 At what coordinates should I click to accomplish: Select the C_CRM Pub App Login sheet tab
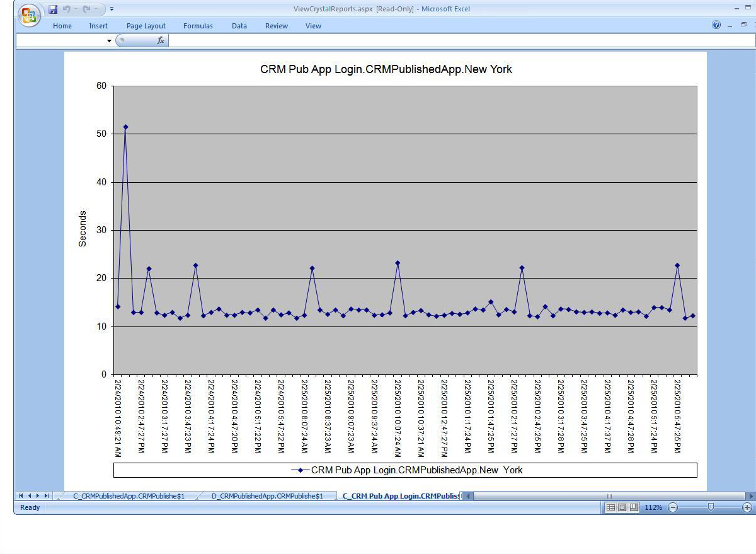(401, 496)
